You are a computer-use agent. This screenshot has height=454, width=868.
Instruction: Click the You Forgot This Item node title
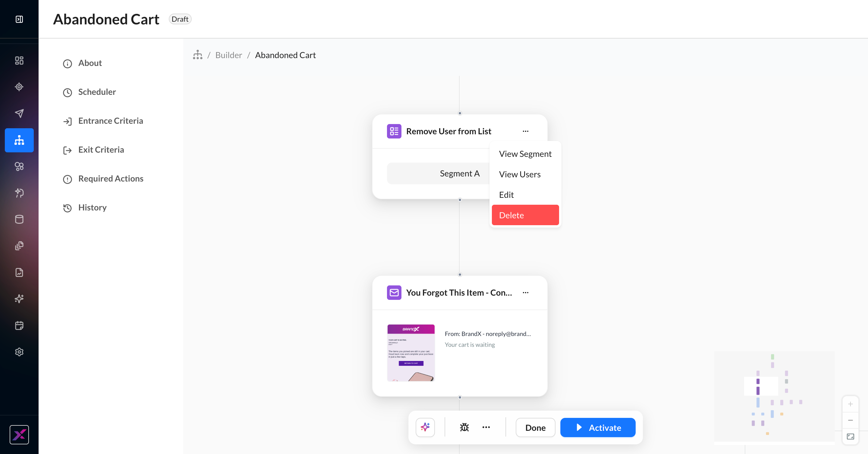[459, 293]
